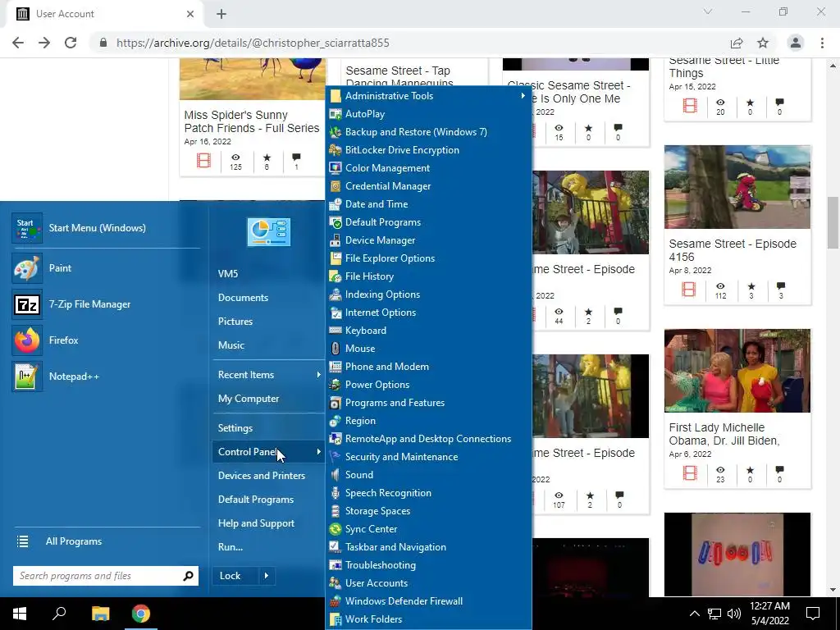Open the Chrome profile avatar menu
This screenshot has width=840, height=630.
pyautogui.click(x=796, y=43)
